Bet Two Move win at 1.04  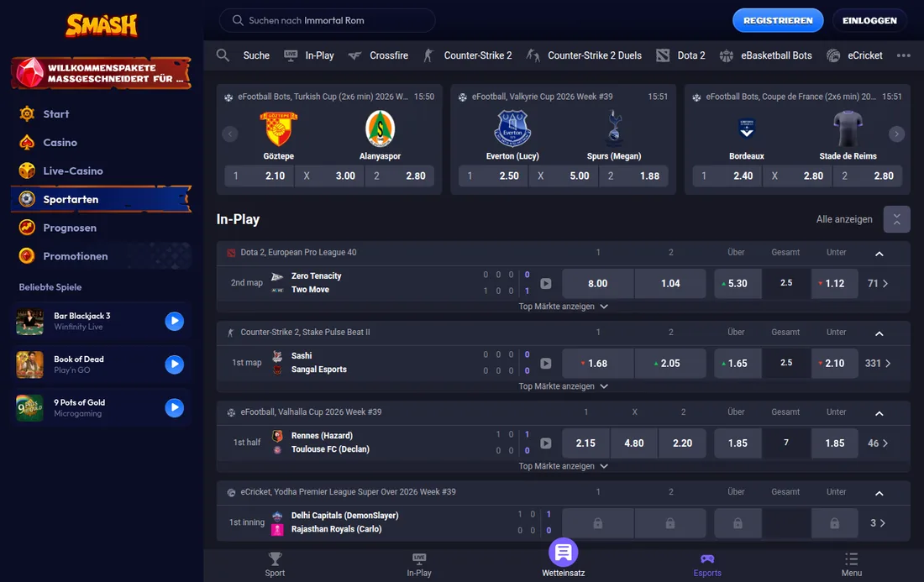coord(670,283)
